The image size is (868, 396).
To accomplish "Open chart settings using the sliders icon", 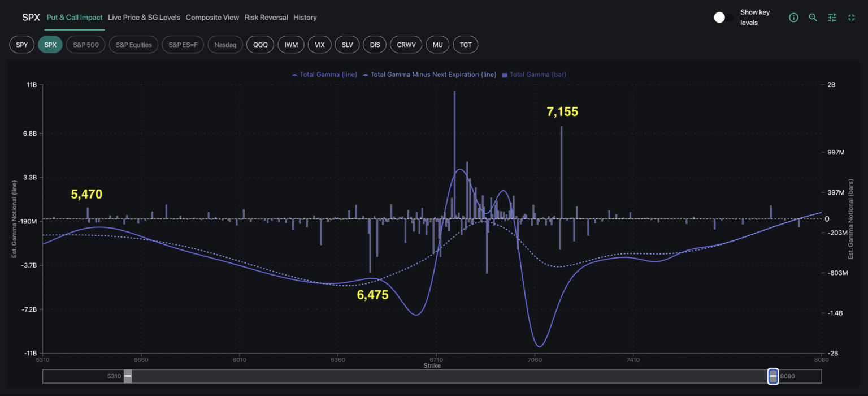I will coord(832,18).
